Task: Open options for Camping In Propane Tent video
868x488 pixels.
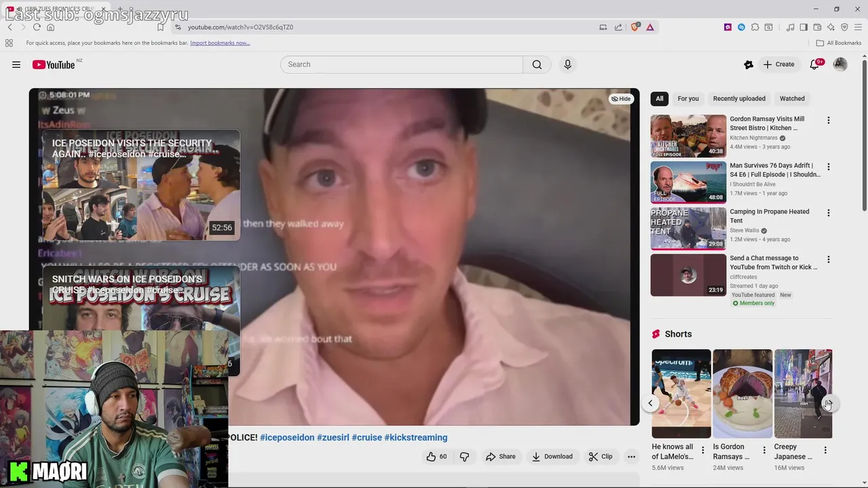Action: [828, 212]
